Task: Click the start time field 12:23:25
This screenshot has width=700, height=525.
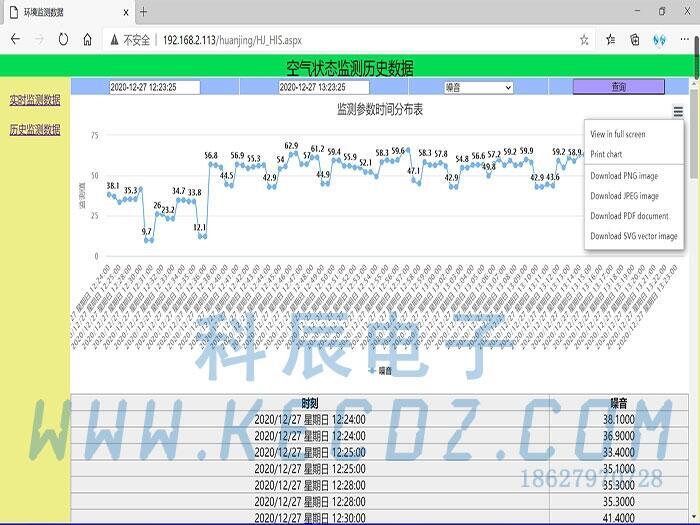Action: click(154, 88)
